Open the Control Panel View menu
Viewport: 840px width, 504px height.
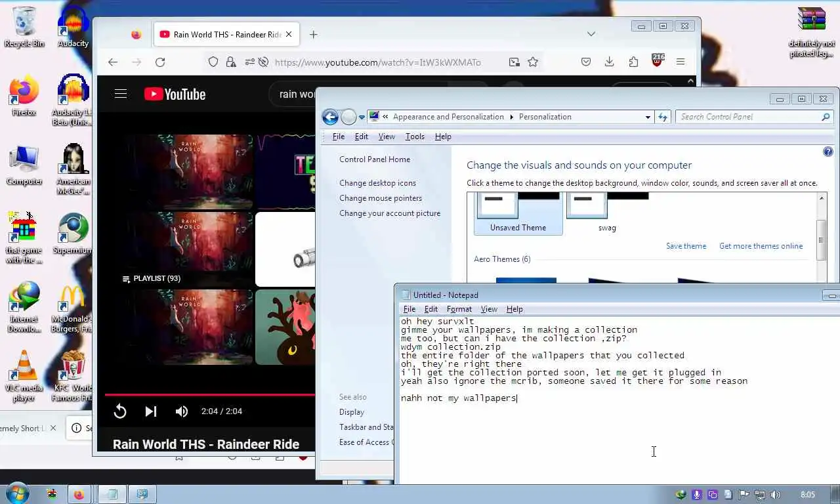point(387,136)
